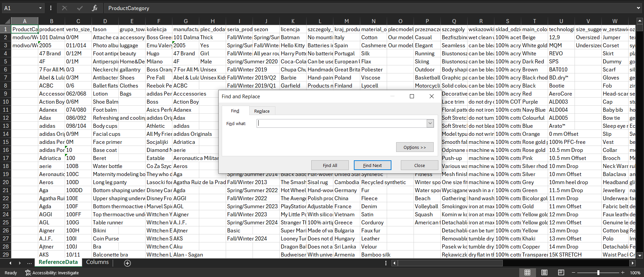The image size is (644, 277).
Task: Select the 'Motorcycli' cell
Action: 427,86
